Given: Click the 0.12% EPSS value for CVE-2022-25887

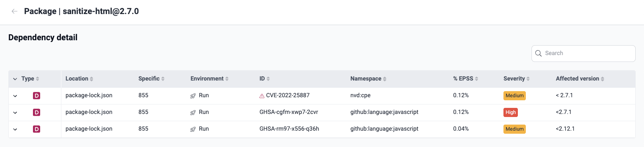Looking at the screenshot, I should (461, 95).
